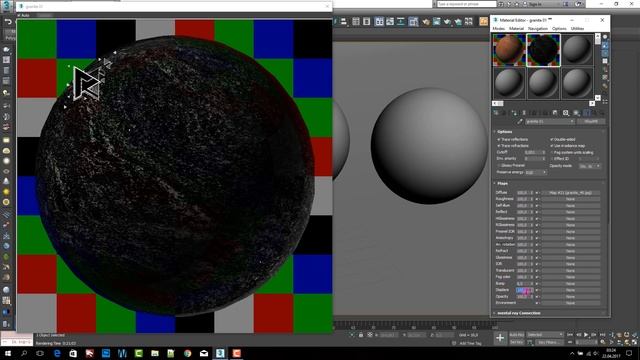Screen dimensions: 640x360
Task: Click the Key Filters button
Action: coord(548,342)
